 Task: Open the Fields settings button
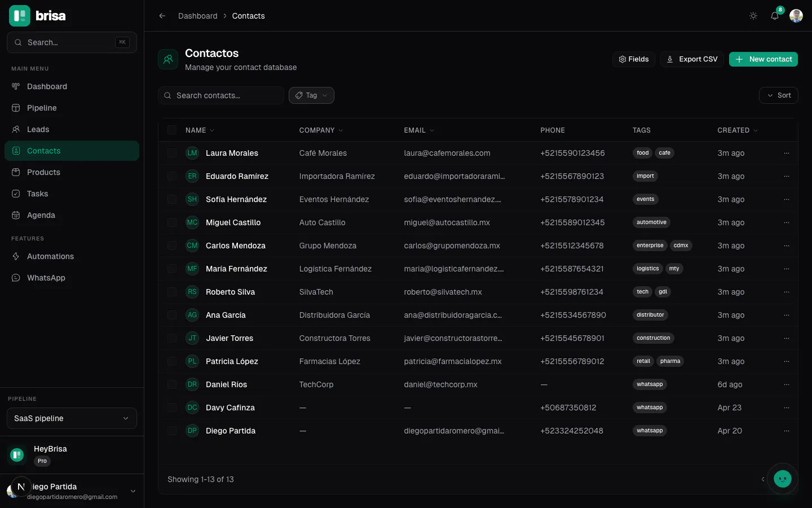(x=634, y=59)
